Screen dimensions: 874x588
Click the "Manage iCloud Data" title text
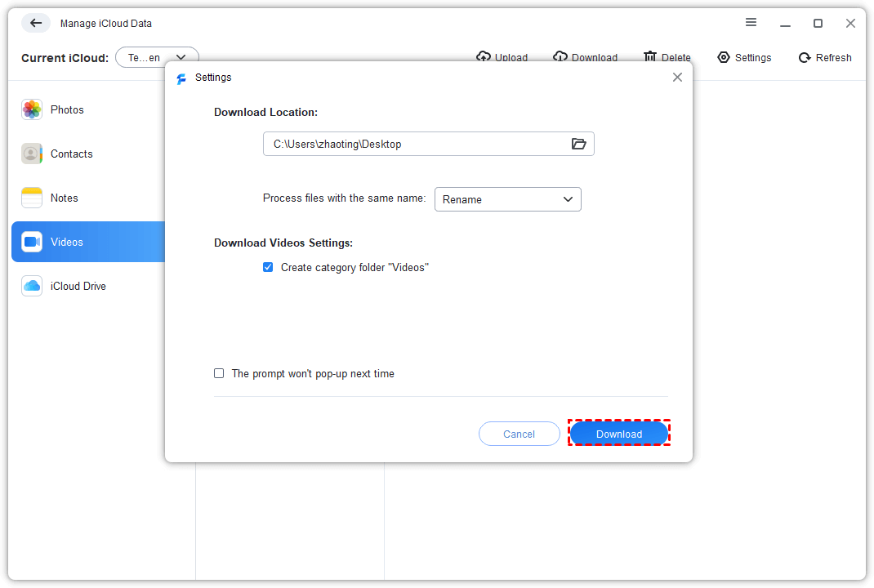[106, 24]
